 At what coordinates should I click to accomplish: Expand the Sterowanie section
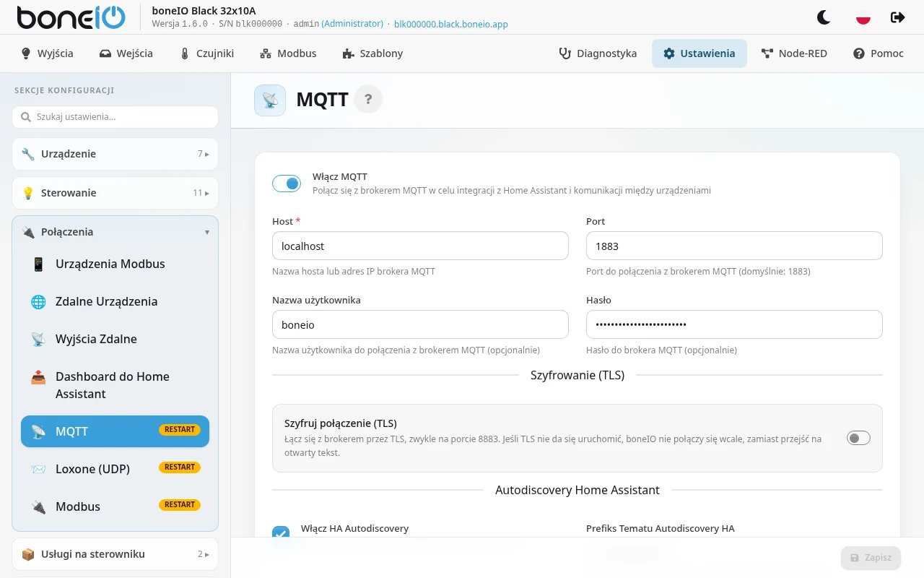115,193
